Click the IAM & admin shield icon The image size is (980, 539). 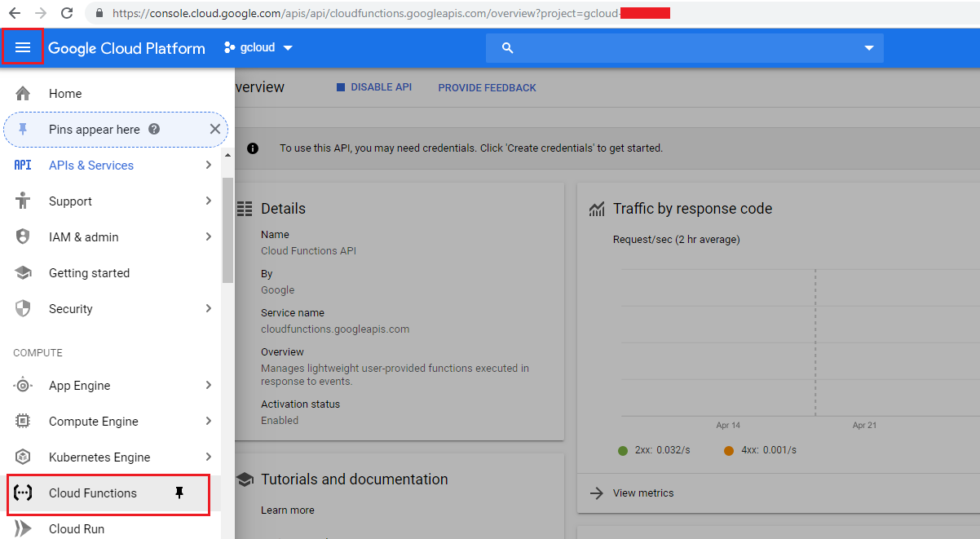pyautogui.click(x=23, y=236)
